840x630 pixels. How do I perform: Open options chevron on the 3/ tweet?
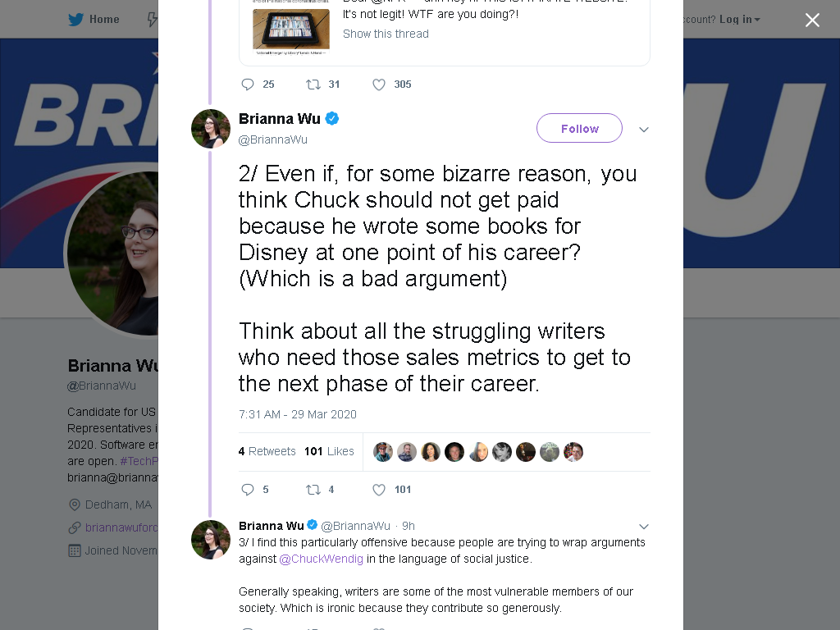tap(644, 526)
